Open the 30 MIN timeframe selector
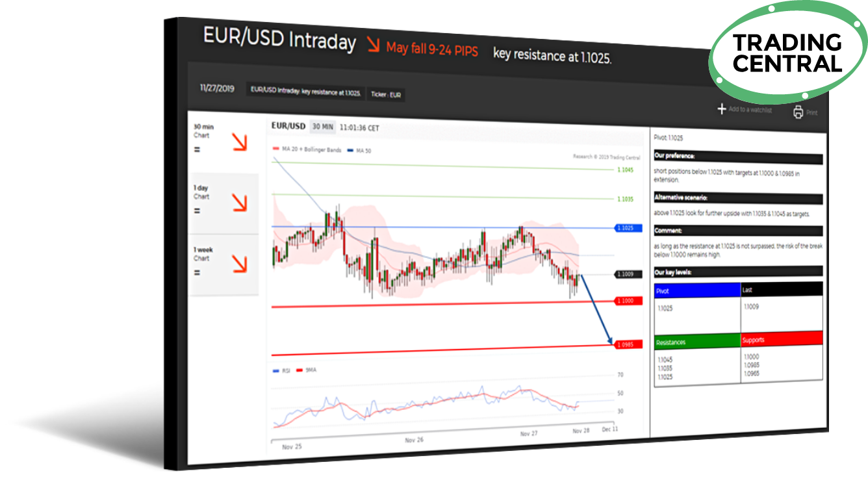This screenshot has height=486, width=868. point(322,127)
